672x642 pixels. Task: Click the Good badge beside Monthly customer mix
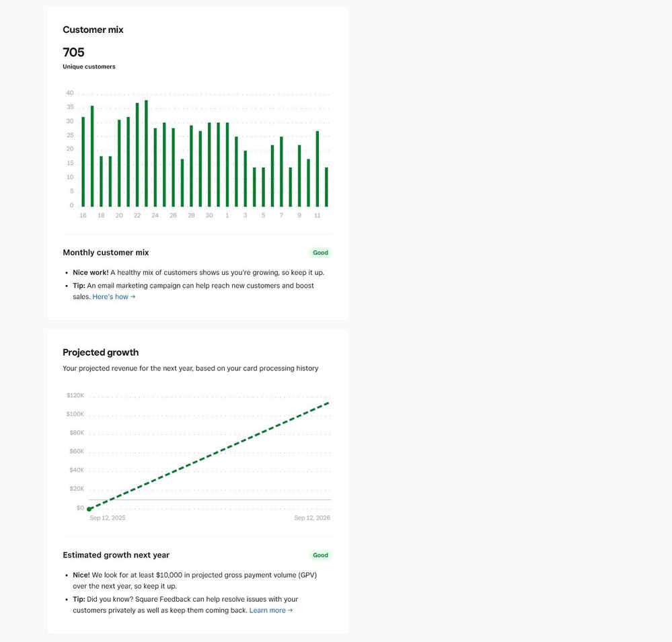pos(320,253)
